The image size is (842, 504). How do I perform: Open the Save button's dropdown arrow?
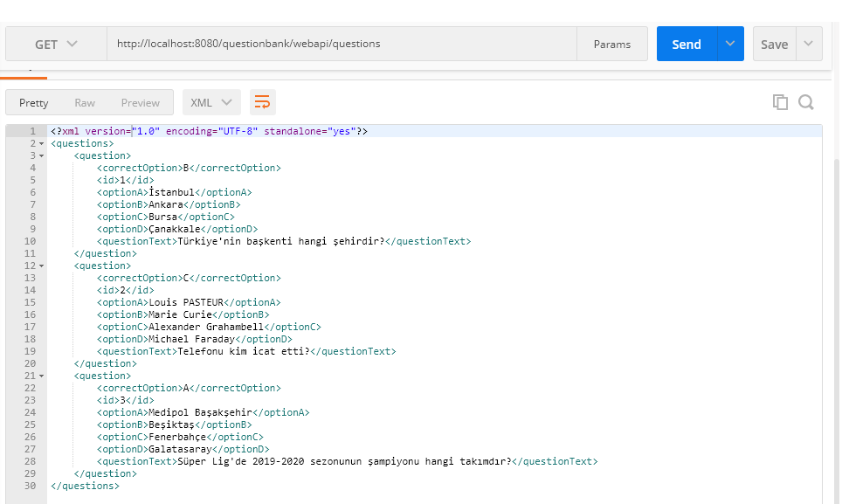tap(808, 44)
